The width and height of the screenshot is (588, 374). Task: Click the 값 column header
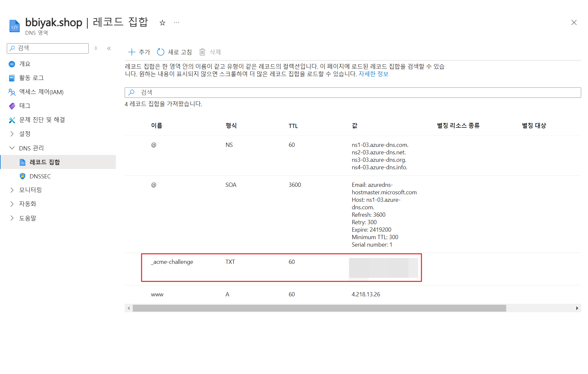coord(355,126)
